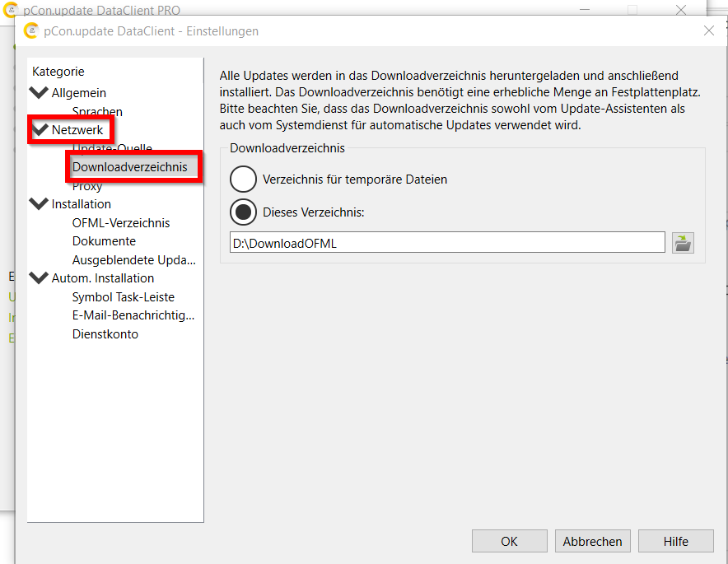Click the pCon.update logo in the dialog title

32,31
